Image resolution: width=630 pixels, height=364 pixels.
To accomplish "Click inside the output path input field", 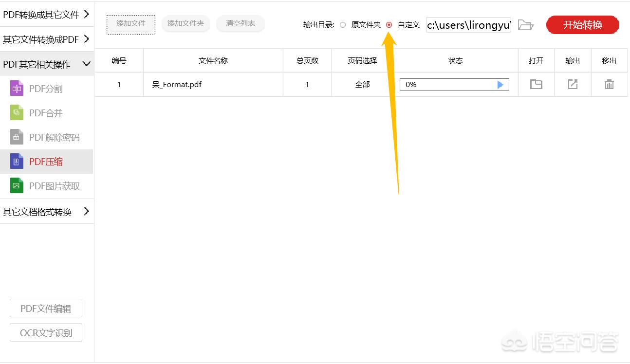I will 467,25.
